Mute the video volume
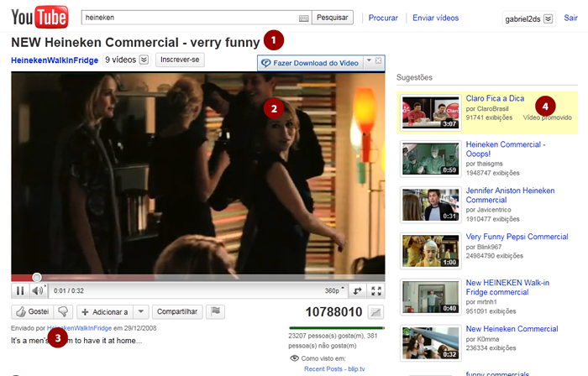The image size is (588, 376). 38,290
